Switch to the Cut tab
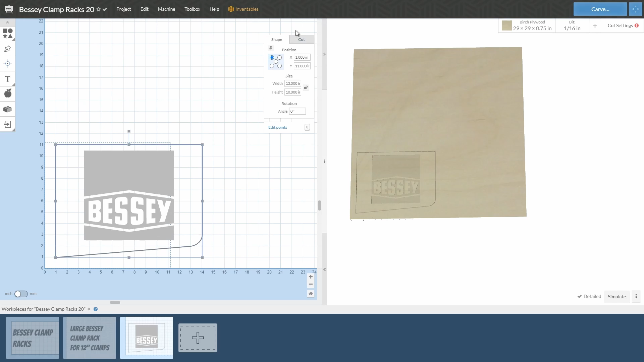Viewport: 644px width, 362px height. [302, 39]
